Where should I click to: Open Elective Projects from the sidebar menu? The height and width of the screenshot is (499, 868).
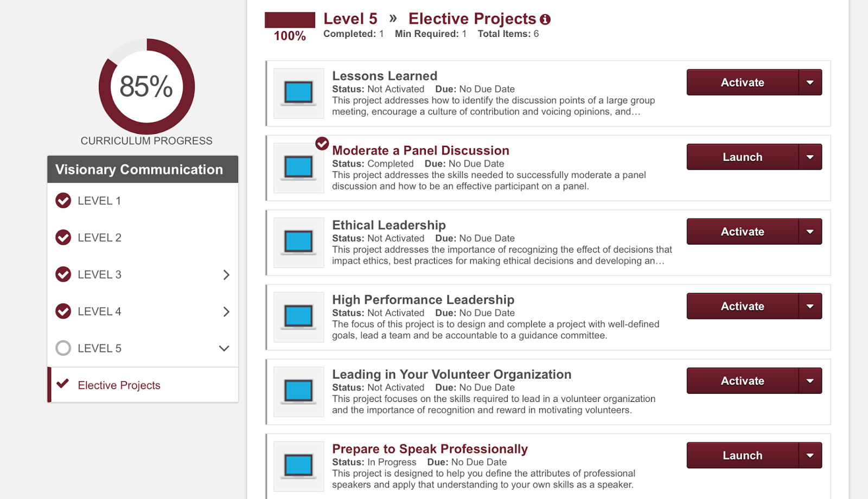(119, 385)
